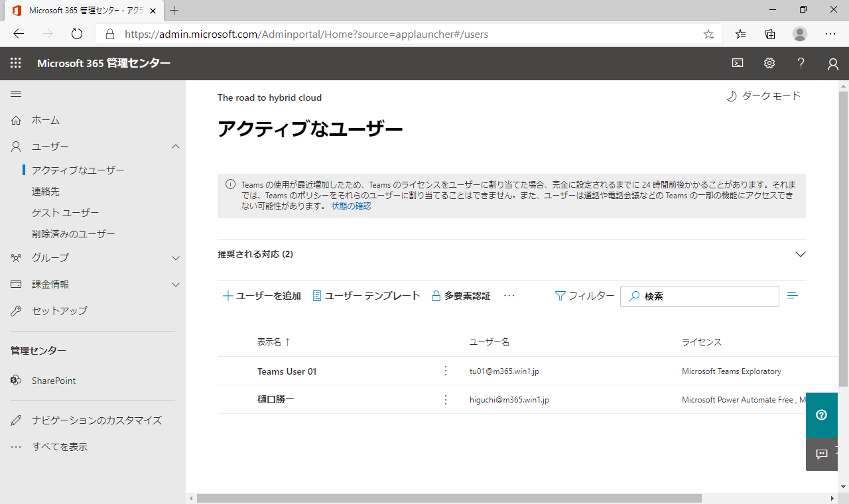
Task: Open ナビゲーションのカスタマイズ
Action: [x=97, y=420]
